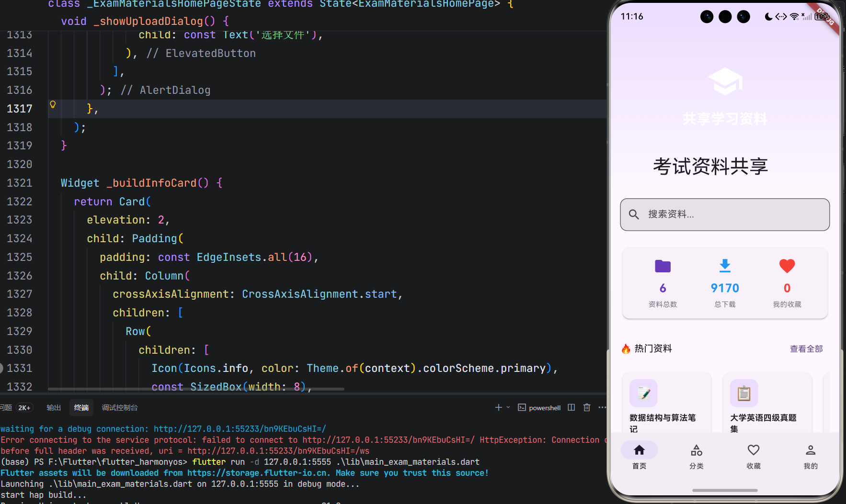Select the 首页 home navigation tab
Image resolution: width=846 pixels, height=504 pixels.
point(639,456)
